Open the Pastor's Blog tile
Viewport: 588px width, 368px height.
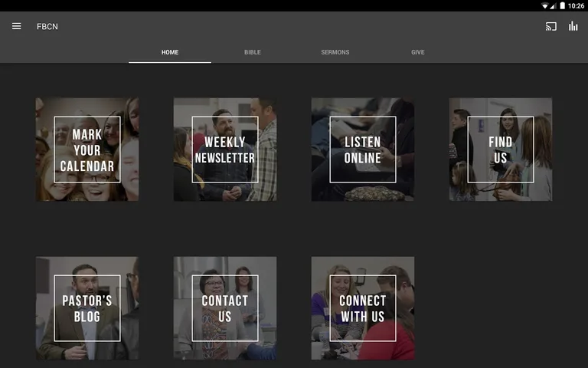pyautogui.click(x=87, y=308)
